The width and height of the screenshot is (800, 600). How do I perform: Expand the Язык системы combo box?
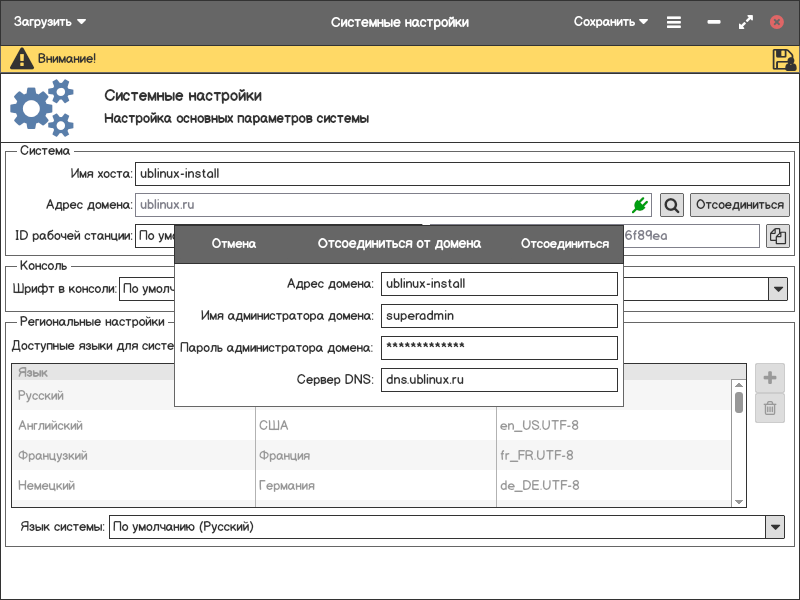pos(775,527)
